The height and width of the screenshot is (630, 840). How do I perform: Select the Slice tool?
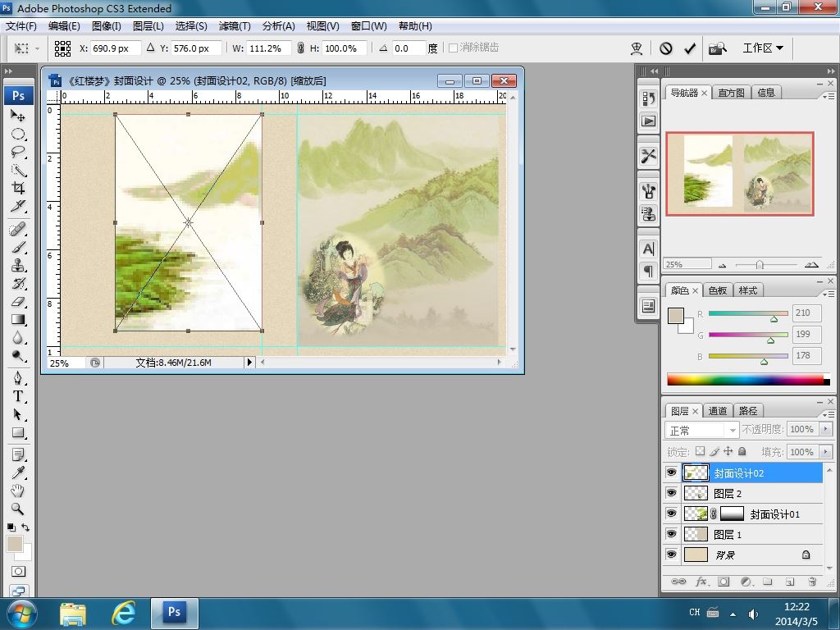(18, 206)
